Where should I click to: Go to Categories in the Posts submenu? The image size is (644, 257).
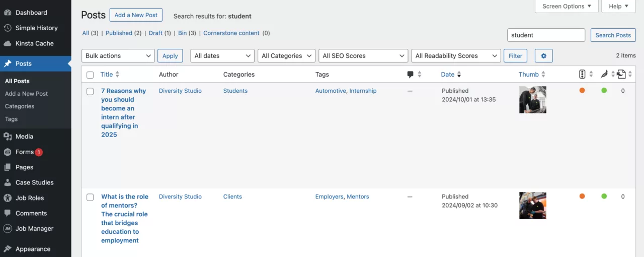coord(20,107)
